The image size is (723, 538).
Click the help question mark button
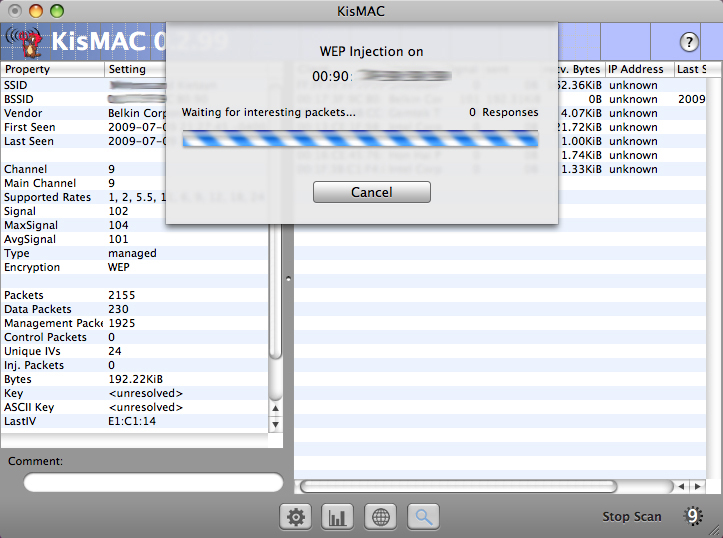click(x=689, y=42)
